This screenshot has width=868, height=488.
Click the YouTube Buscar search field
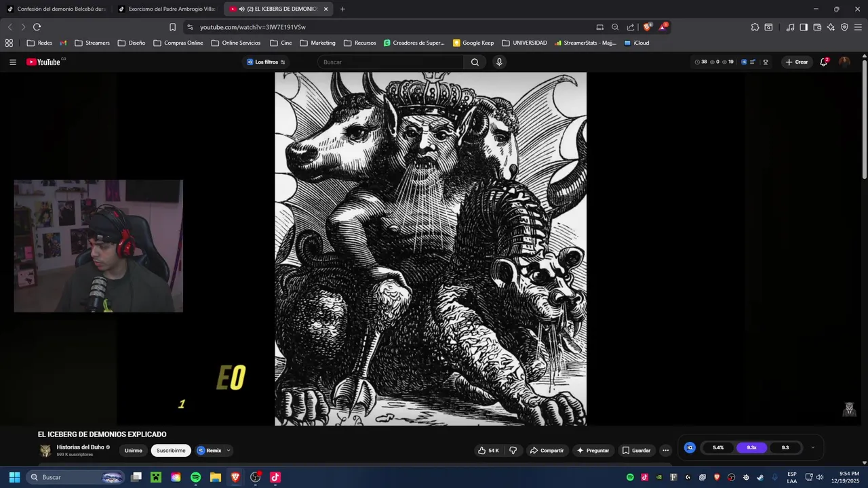[391, 62]
